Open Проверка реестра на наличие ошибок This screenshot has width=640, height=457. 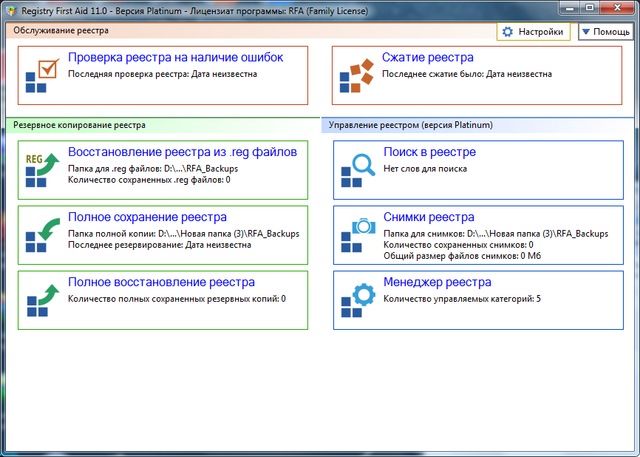tap(175, 58)
